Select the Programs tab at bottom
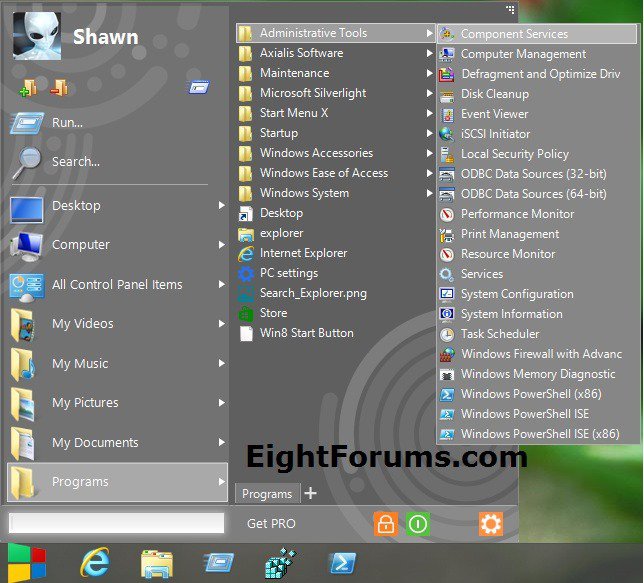 [x=267, y=493]
